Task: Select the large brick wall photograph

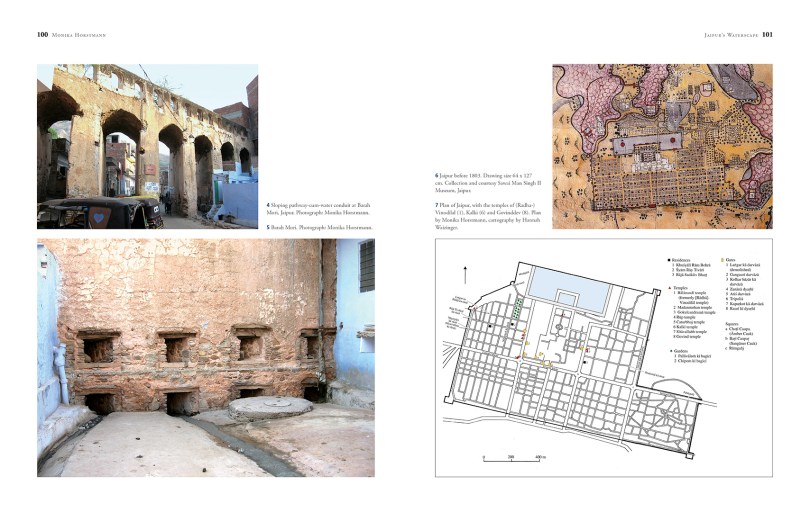Action: point(206,357)
